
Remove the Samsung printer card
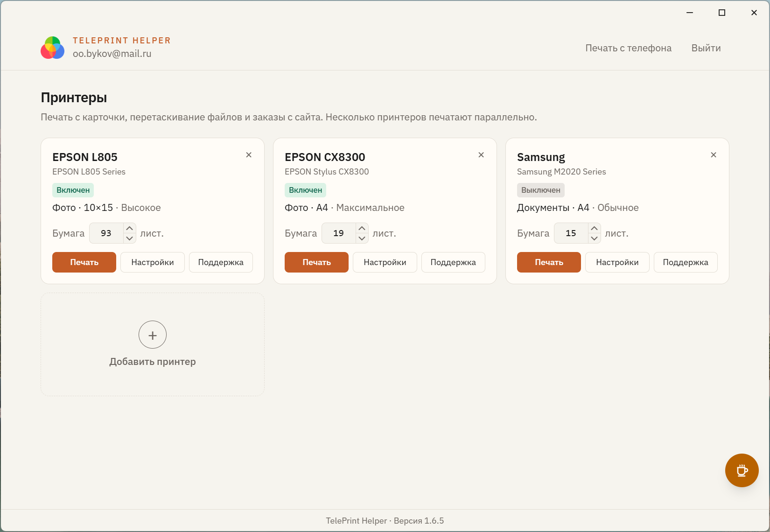coord(714,155)
